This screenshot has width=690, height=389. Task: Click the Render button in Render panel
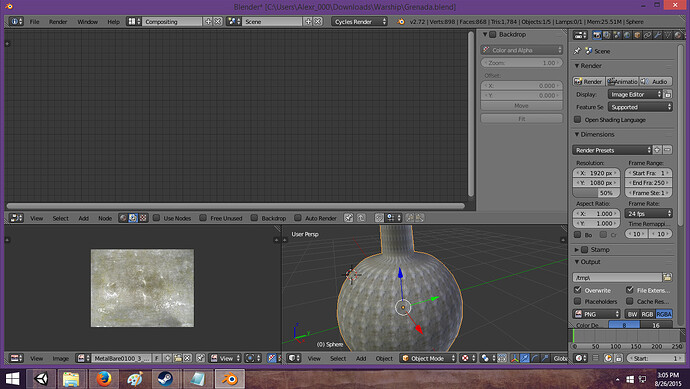588,81
